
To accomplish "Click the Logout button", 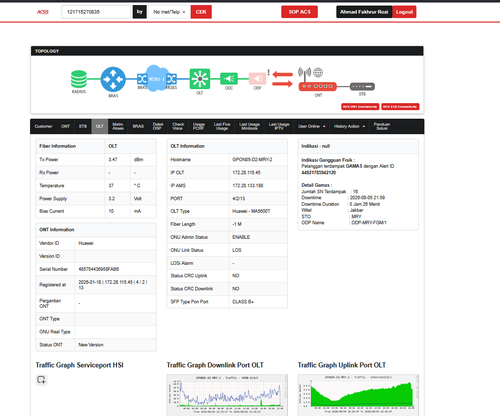I will (404, 12).
